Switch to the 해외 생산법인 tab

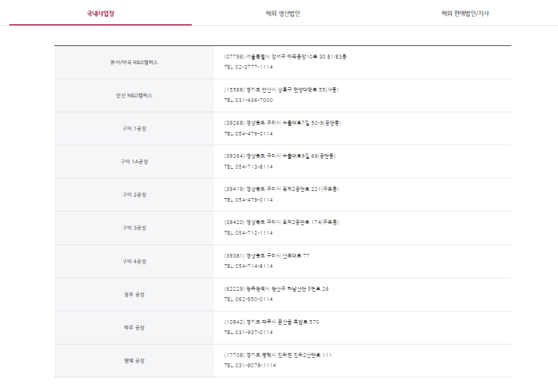(x=282, y=13)
